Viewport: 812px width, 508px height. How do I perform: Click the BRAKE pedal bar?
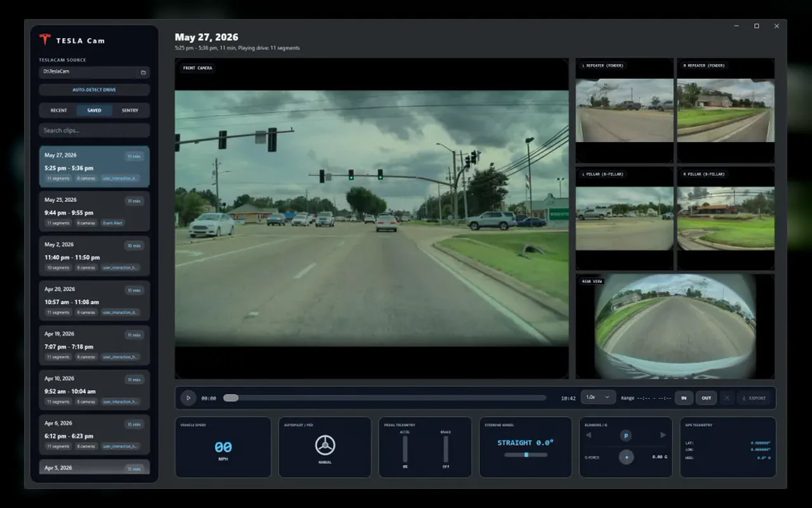445,449
